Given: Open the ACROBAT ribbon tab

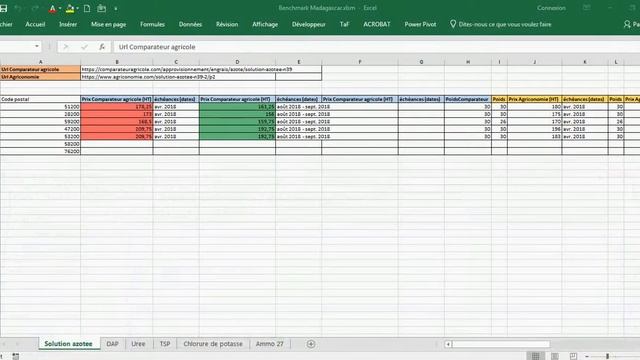Looking at the screenshot, I should click(x=377, y=24).
